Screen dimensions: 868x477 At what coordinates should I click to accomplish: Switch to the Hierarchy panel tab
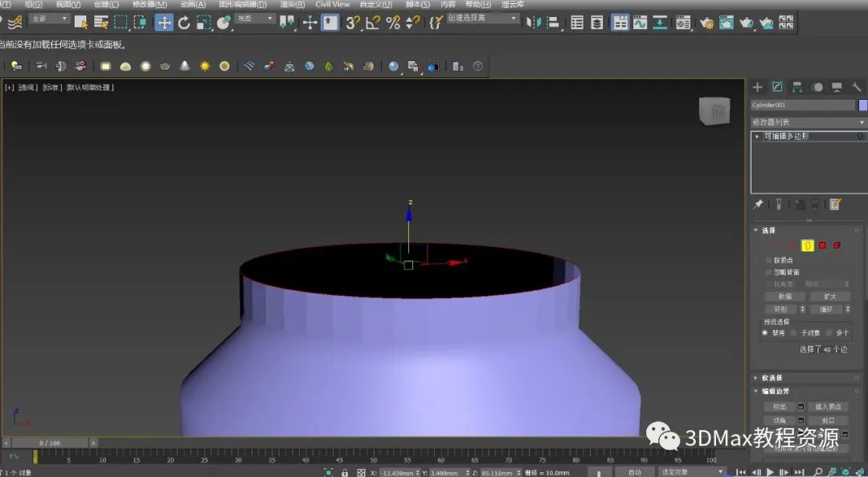click(x=797, y=87)
